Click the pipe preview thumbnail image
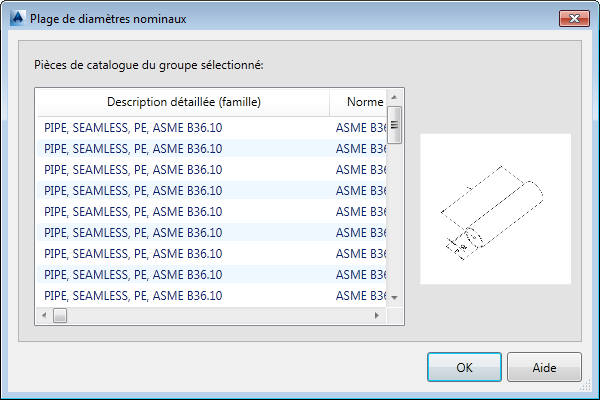Viewport: 600px width, 400px height. click(x=495, y=209)
